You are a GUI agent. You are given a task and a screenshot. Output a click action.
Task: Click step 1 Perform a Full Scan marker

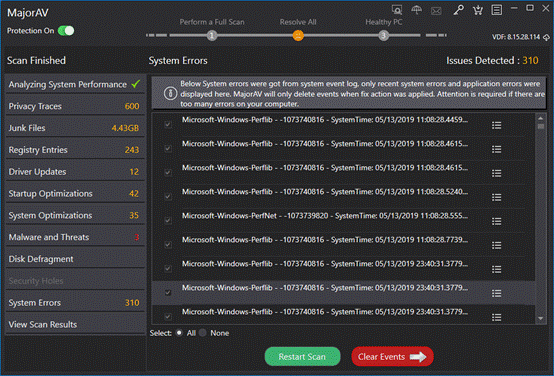point(212,36)
